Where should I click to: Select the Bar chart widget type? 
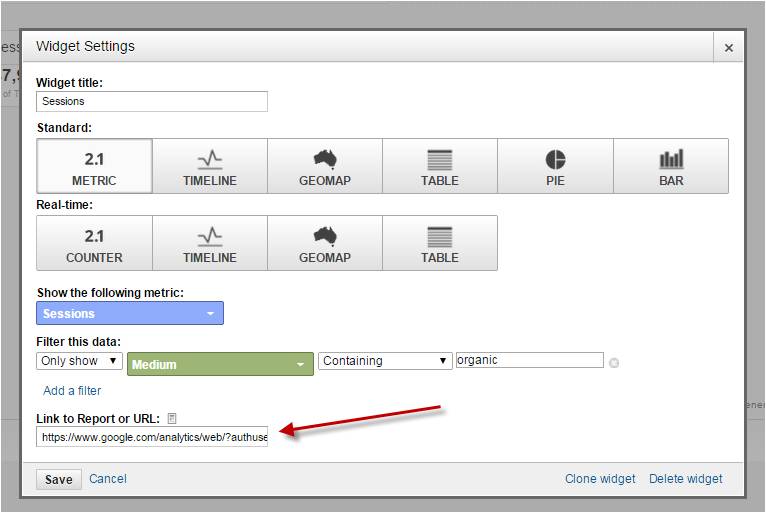671,166
